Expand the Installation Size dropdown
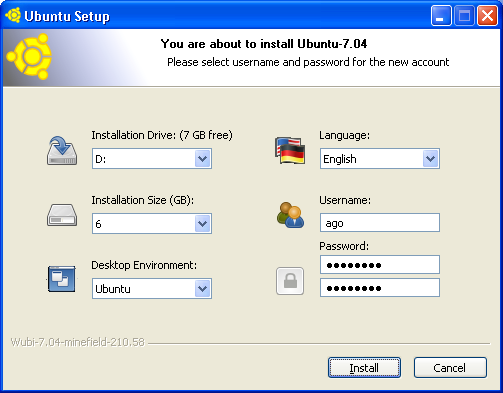 click(152, 223)
